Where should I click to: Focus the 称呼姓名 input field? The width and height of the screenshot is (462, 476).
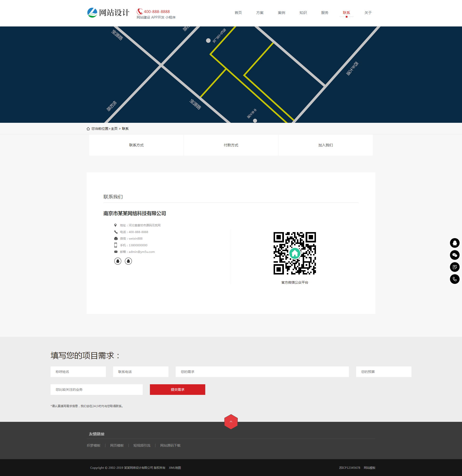[78, 372]
